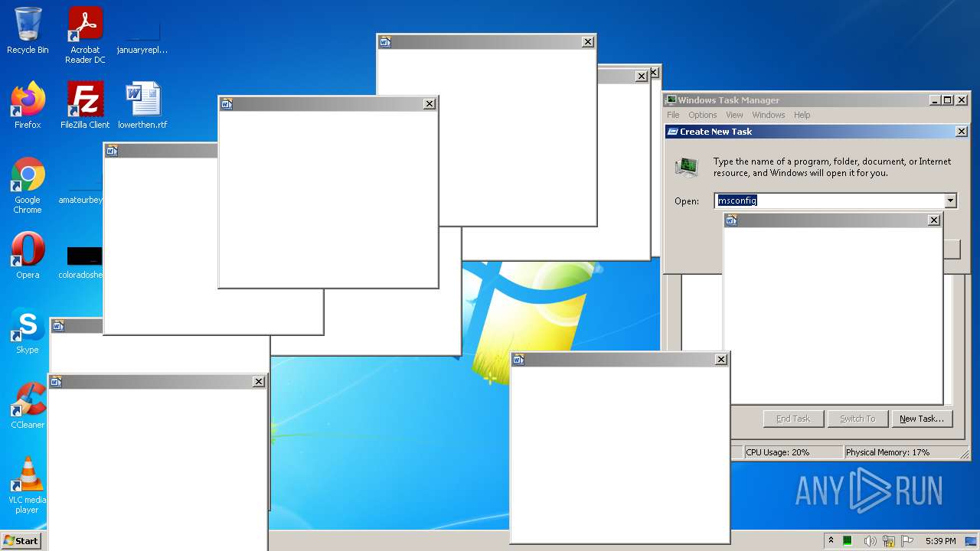Screen dimensions: 980x551
Task: Open the Recycle Bin desktop icon
Action: (28, 31)
